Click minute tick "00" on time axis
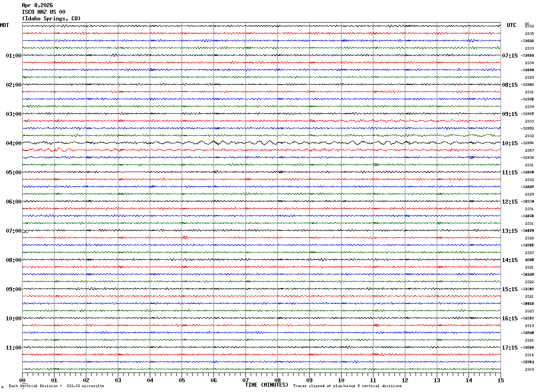Screen dimensions: 536x392 coord(23,380)
